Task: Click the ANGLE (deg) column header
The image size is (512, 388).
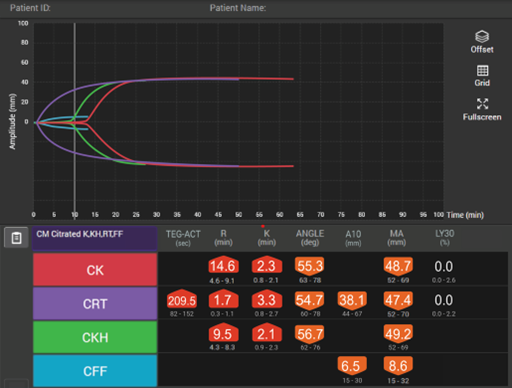Action: tap(310, 238)
